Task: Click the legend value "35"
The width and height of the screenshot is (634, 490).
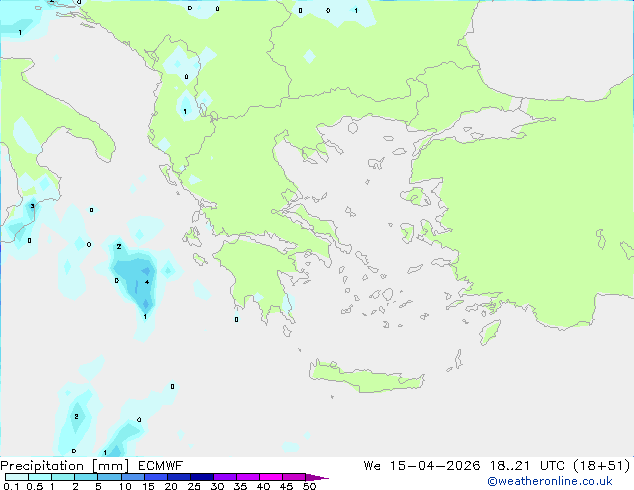Action: (240, 486)
